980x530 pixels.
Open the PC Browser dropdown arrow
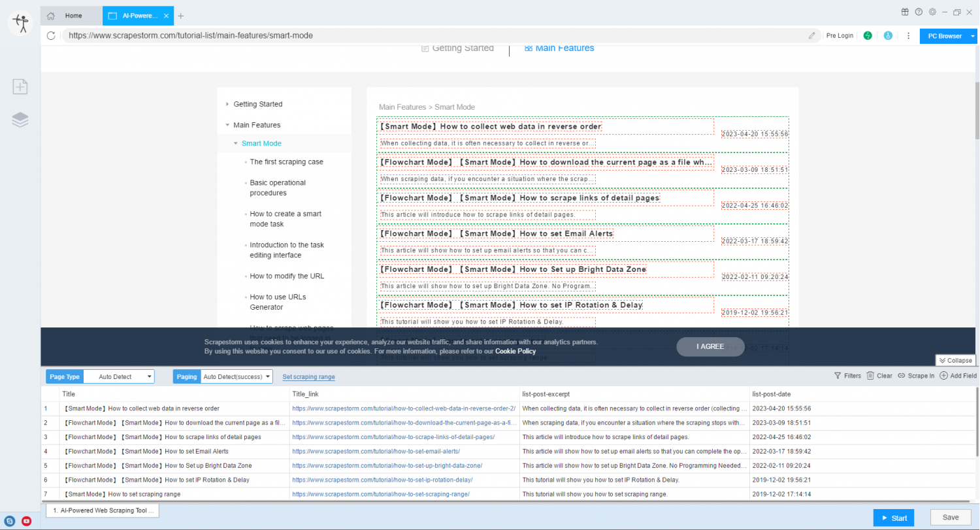[973, 36]
